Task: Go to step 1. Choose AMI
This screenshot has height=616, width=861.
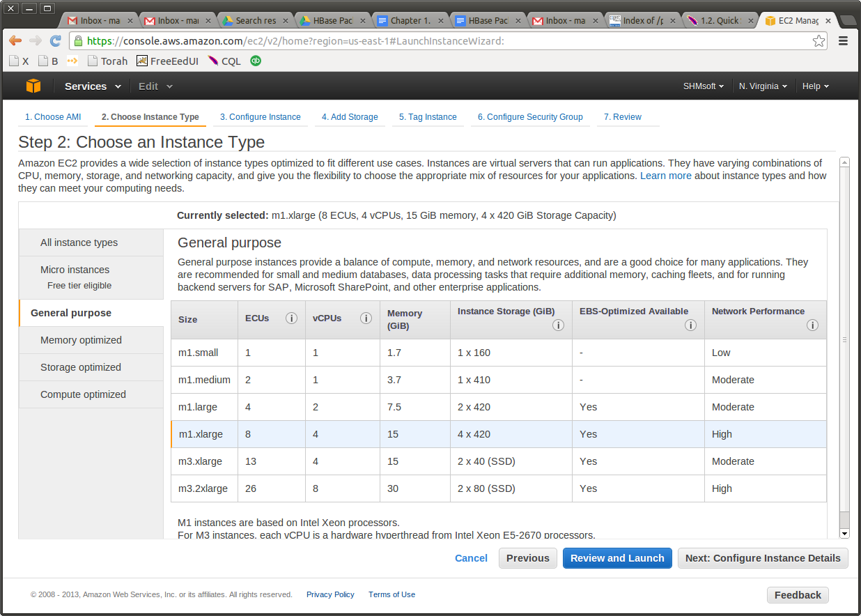Action: click(53, 117)
